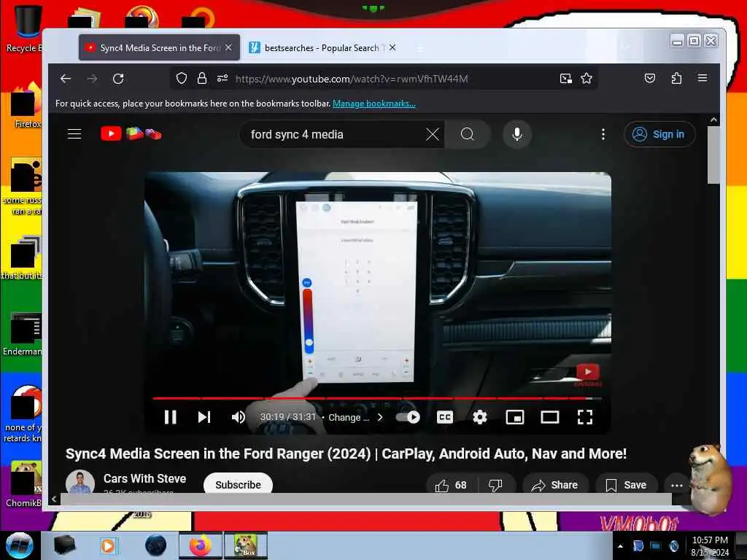The width and height of the screenshot is (747, 560).
Task: Open the player settings gear
Action: click(480, 417)
